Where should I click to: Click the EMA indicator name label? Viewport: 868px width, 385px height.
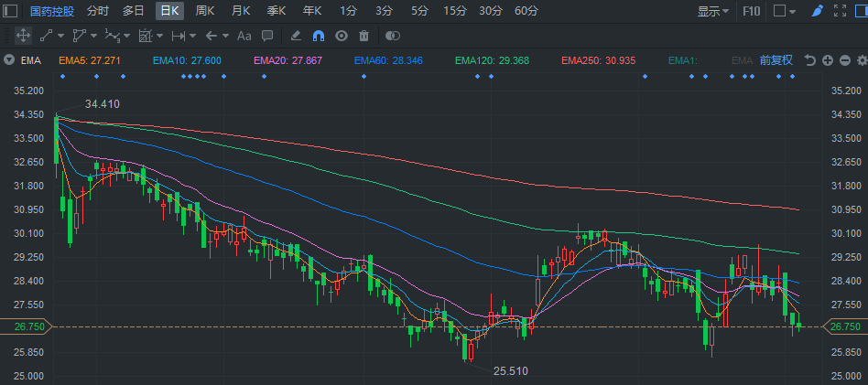coord(31,61)
